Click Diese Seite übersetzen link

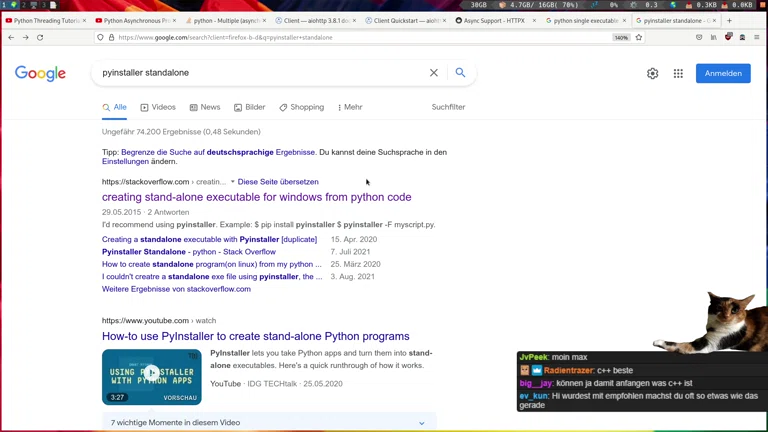tap(278, 182)
